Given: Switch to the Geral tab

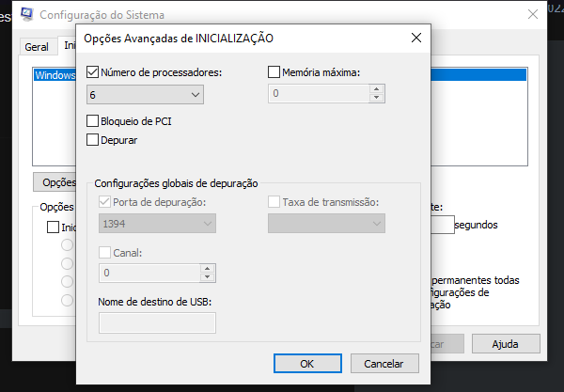Looking at the screenshot, I should (37, 47).
